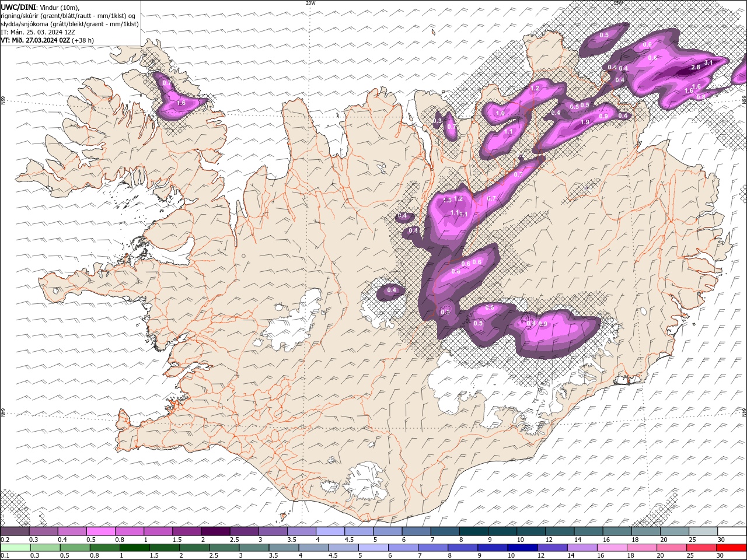747x560 pixels.
Task: Pick the snow legend swatch starting at 18
Action: [645, 531]
